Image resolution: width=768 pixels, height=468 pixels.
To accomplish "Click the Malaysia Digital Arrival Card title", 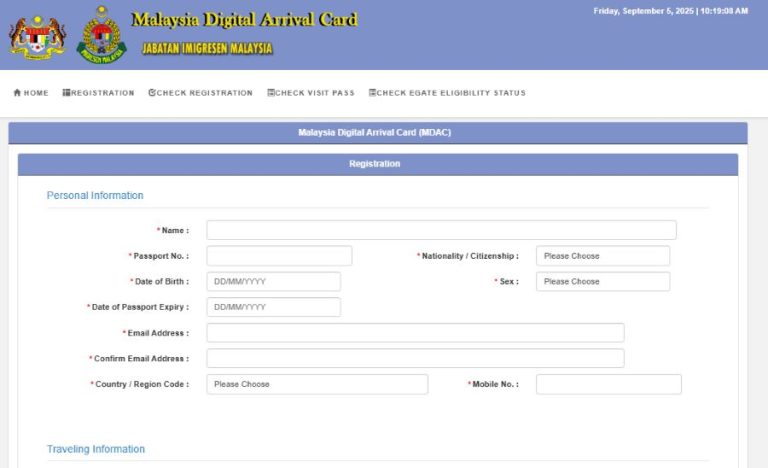I will pyautogui.click(x=244, y=20).
